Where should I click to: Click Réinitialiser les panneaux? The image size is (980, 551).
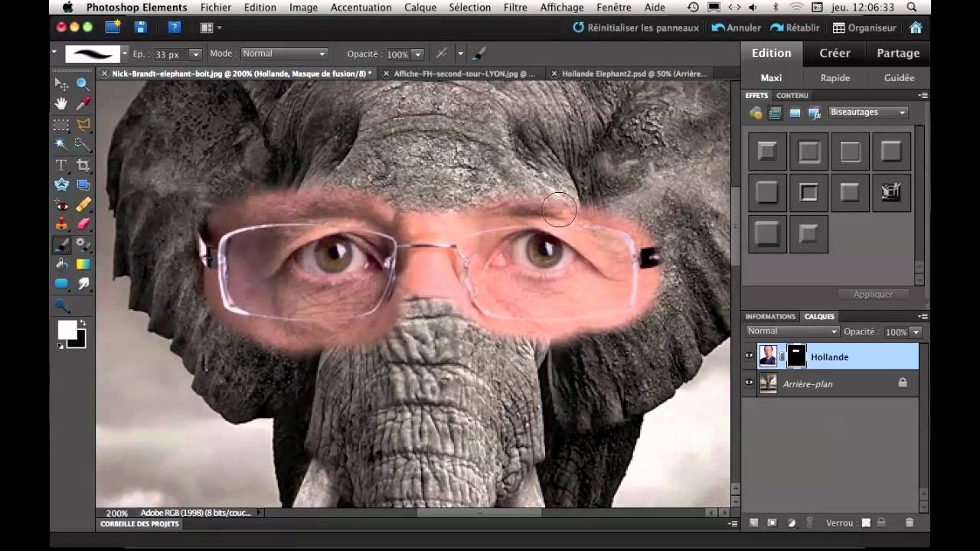[x=635, y=28]
